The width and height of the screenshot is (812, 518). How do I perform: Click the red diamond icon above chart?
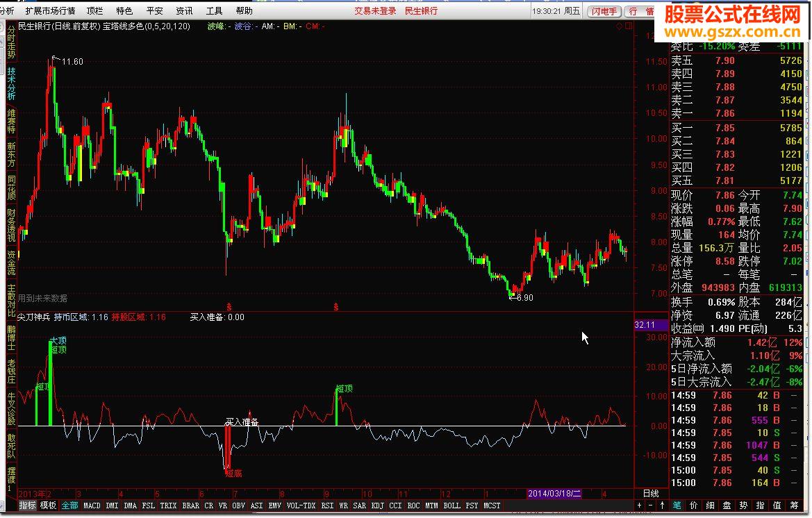(x=619, y=26)
